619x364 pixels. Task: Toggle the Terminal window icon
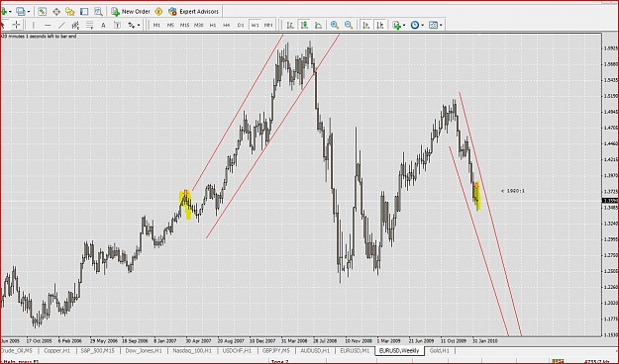click(84, 12)
